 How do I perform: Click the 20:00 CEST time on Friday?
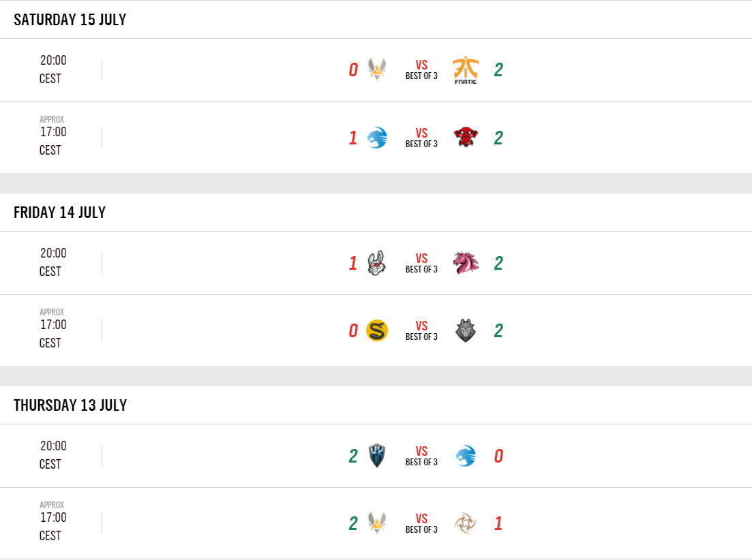coord(52,262)
